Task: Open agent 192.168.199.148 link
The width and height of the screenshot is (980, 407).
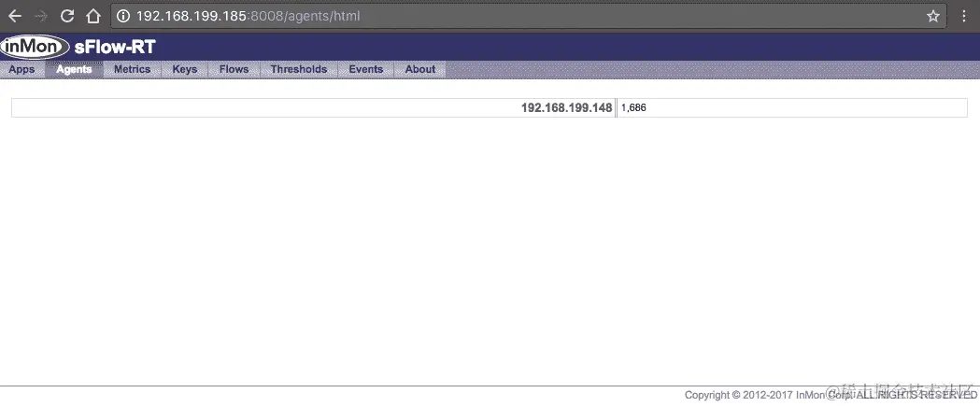Action: tap(566, 108)
